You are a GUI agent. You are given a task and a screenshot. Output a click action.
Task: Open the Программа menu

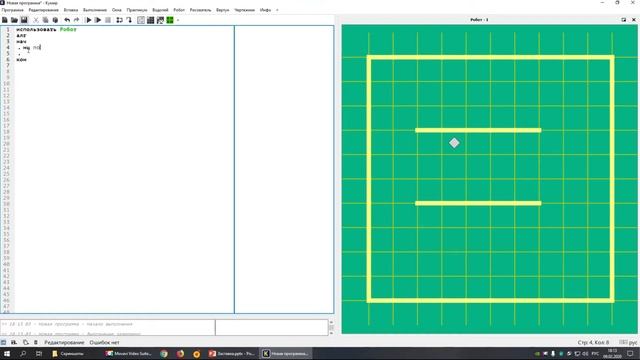coord(13,10)
